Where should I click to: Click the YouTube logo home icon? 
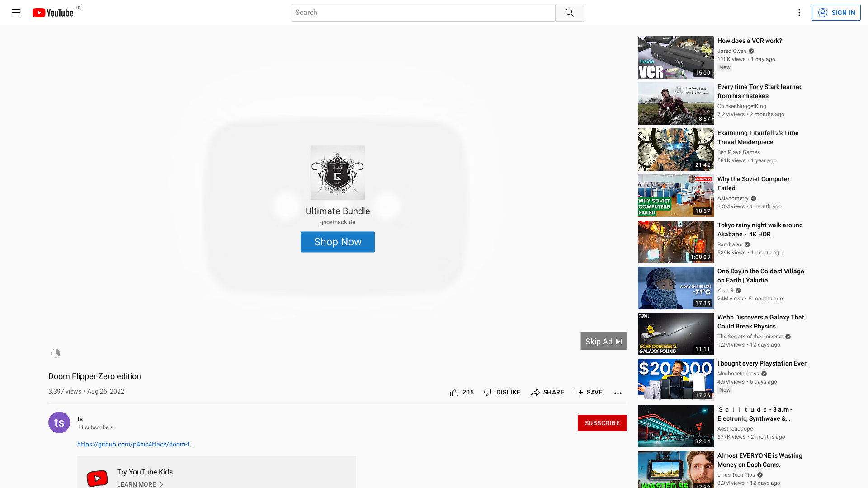(52, 13)
